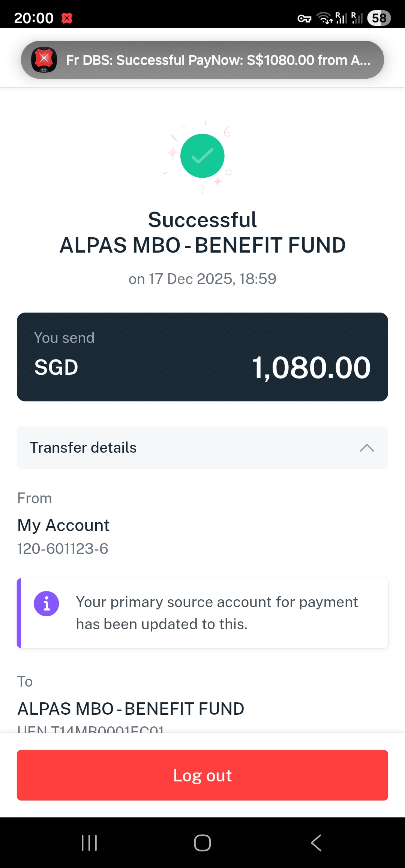This screenshot has height=868, width=405.
Task: Tap the Android home navigation button
Action: tap(202, 843)
